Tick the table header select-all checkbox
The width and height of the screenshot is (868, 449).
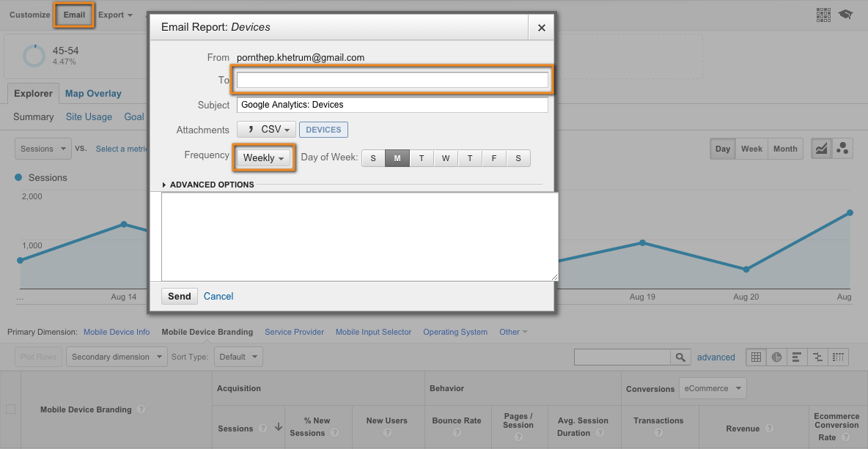point(10,409)
